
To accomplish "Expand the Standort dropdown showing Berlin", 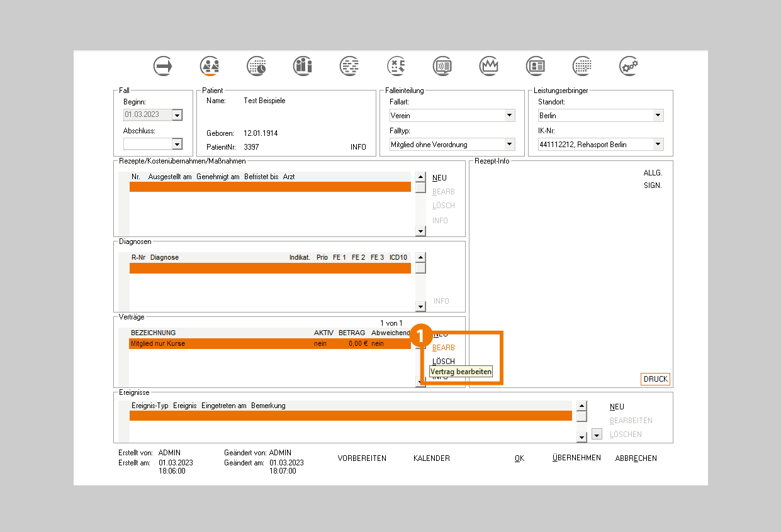I will (658, 116).
